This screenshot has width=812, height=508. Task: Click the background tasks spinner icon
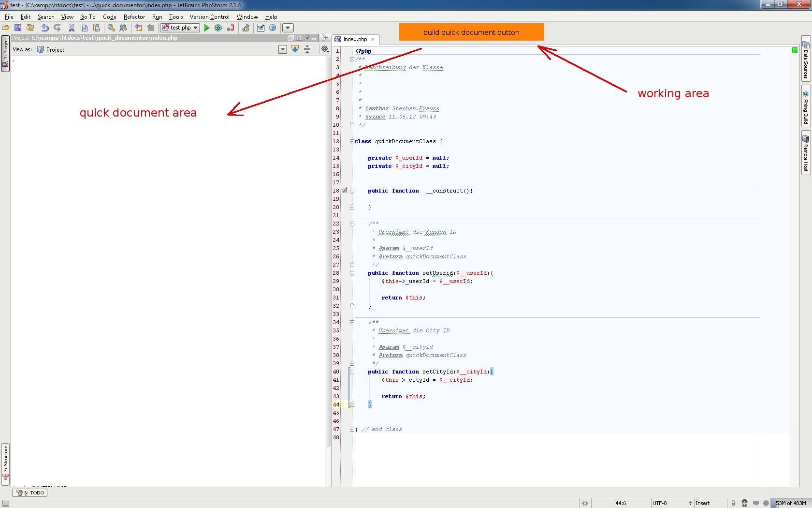pyautogui.click(x=585, y=503)
